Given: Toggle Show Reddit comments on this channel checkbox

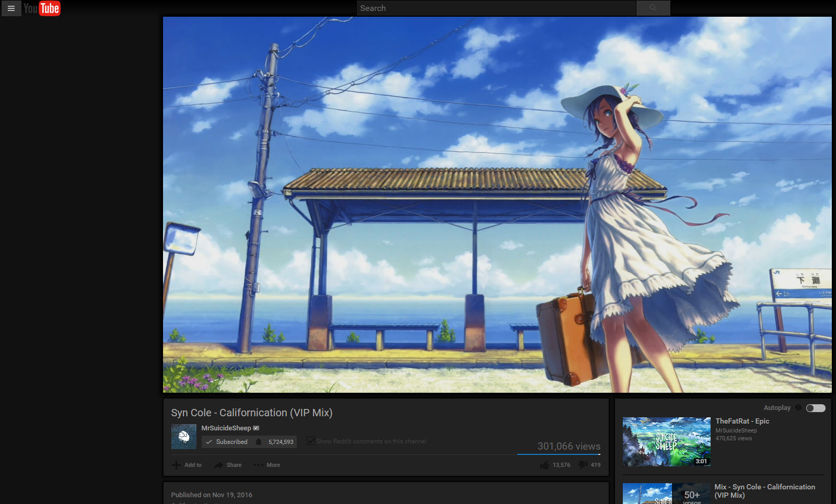Looking at the screenshot, I should point(311,441).
